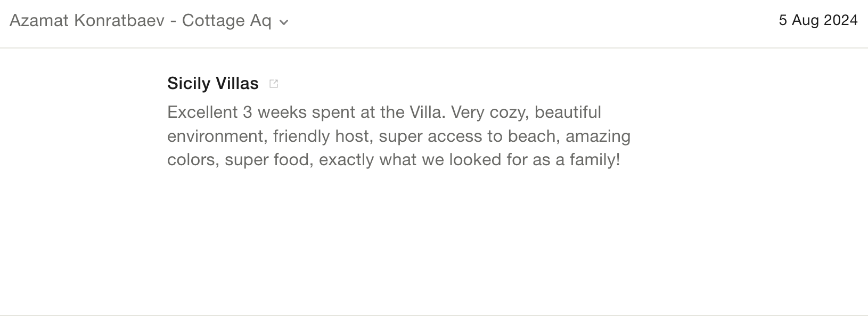Click the Cottage Aq label text
868x323 pixels.
pyautogui.click(x=226, y=21)
